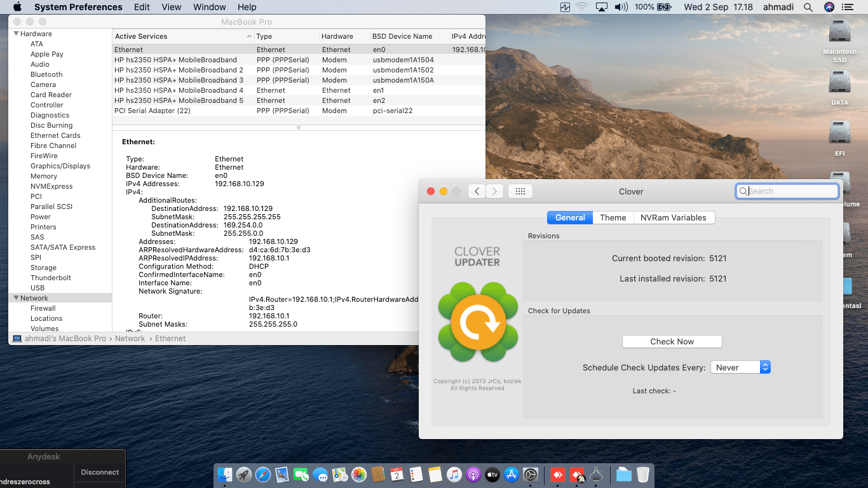Open FaceTime from the Dock
Viewport: 868px width, 488px height.
tap(301, 474)
